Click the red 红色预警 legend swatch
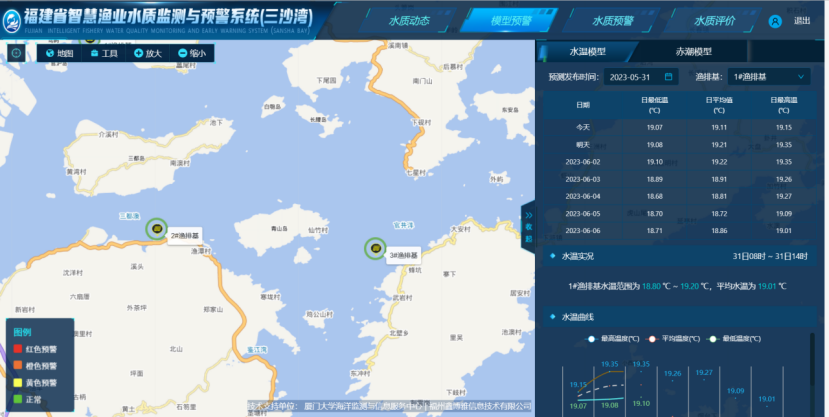829x417 pixels. click(x=17, y=350)
